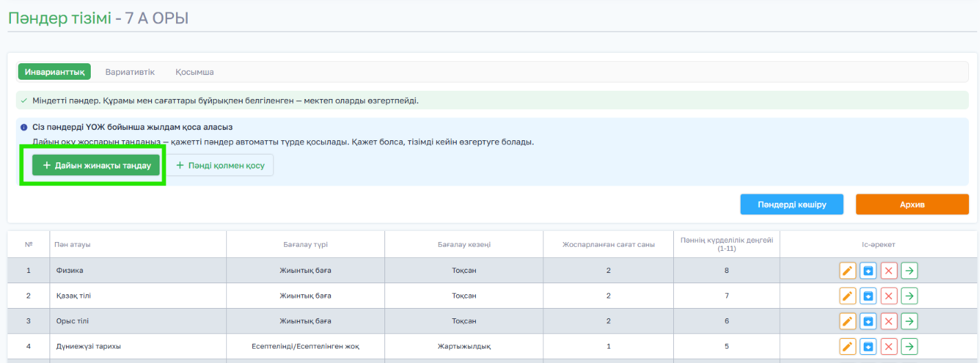Click difficulty level 8 for Физика
980x363 pixels.
tap(727, 270)
